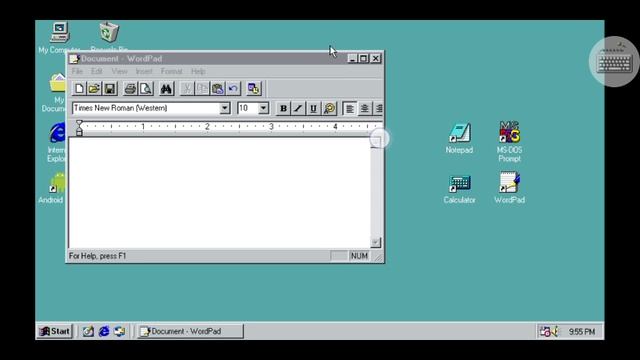The height and width of the screenshot is (360, 640).
Task: Open the Help menu
Action: click(x=198, y=71)
